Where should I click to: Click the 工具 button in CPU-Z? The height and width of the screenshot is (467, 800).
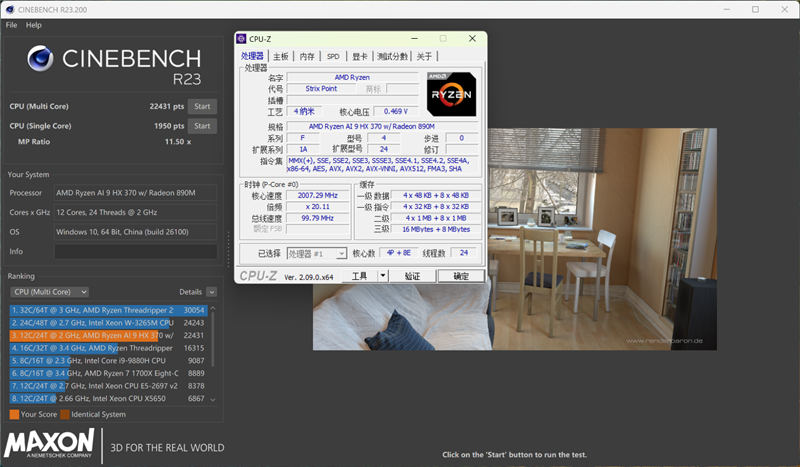(x=359, y=276)
